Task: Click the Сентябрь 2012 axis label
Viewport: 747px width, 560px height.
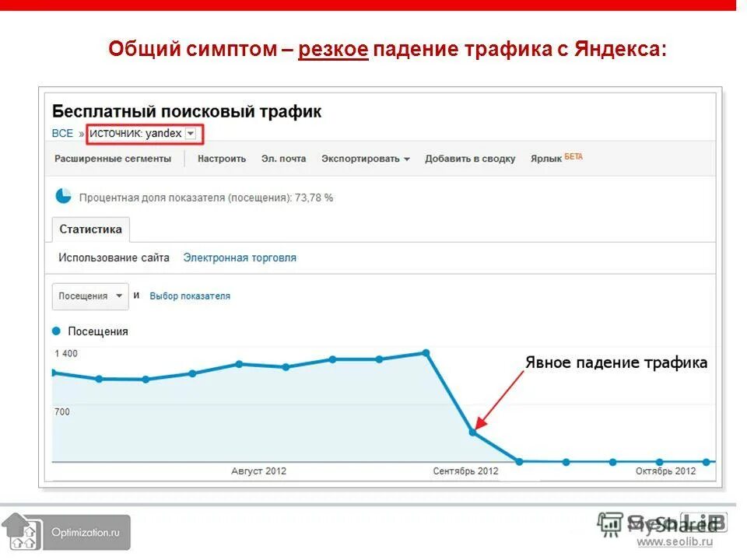Action: [465, 471]
